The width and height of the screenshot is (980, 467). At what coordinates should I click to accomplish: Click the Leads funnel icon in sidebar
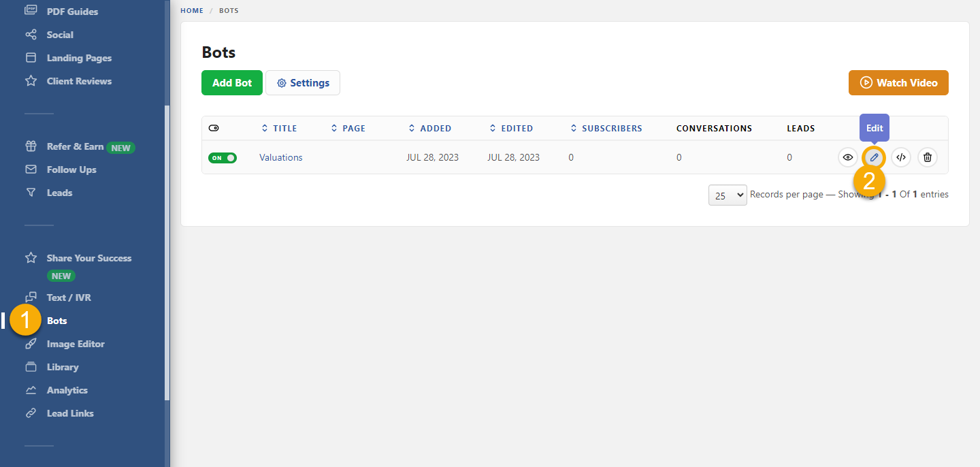[x=31, y=193]
